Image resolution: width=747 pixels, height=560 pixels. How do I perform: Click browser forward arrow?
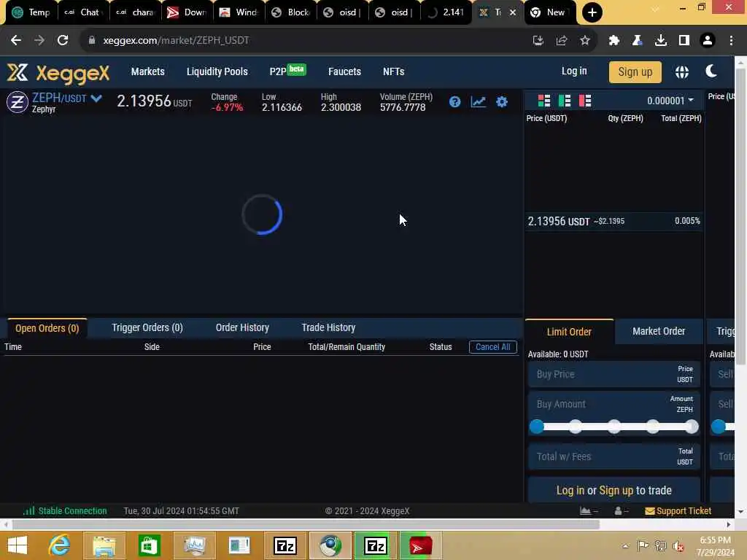tap(39, 41)
